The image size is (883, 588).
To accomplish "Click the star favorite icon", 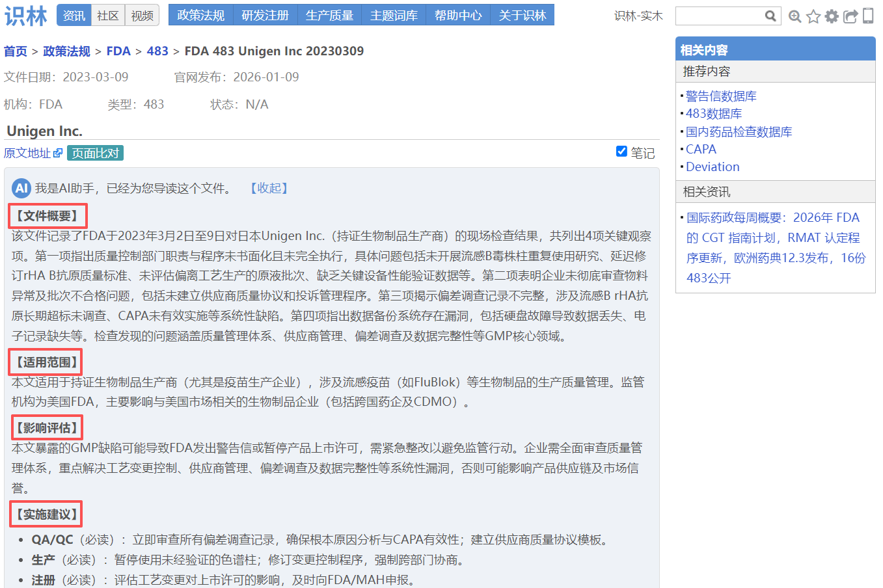I will click(x=813, y=16).
